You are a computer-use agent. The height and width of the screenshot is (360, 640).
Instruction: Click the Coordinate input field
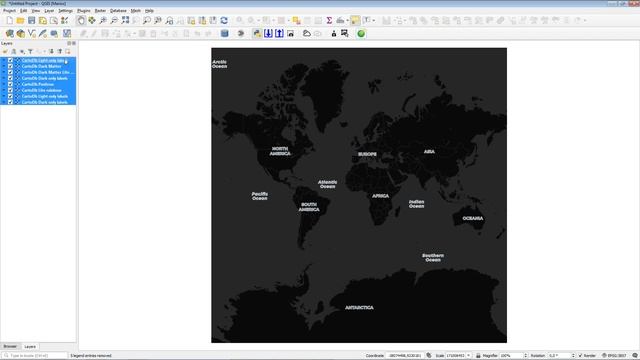click(405, 356)
